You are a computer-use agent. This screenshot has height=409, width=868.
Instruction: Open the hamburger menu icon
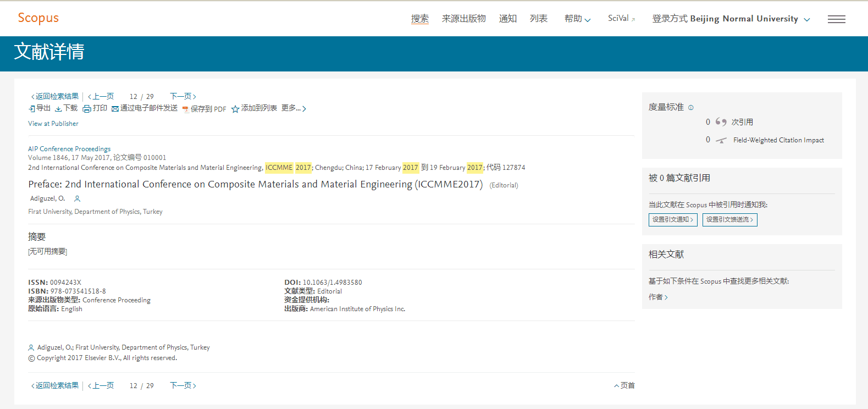837,19
